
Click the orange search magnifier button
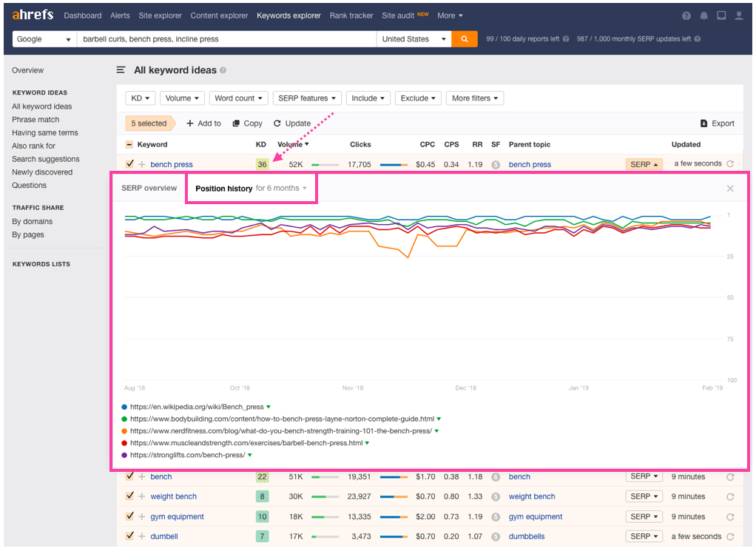465,39
